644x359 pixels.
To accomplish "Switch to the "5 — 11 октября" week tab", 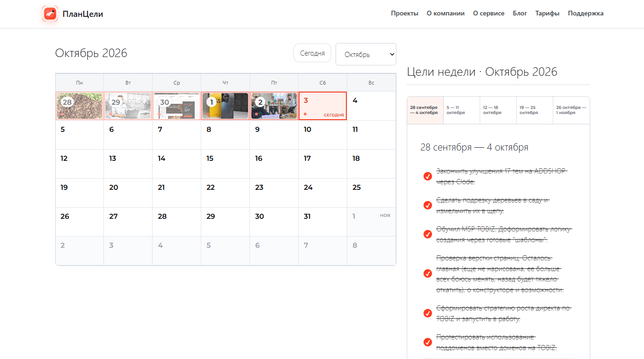I will [x=461, y=110].
